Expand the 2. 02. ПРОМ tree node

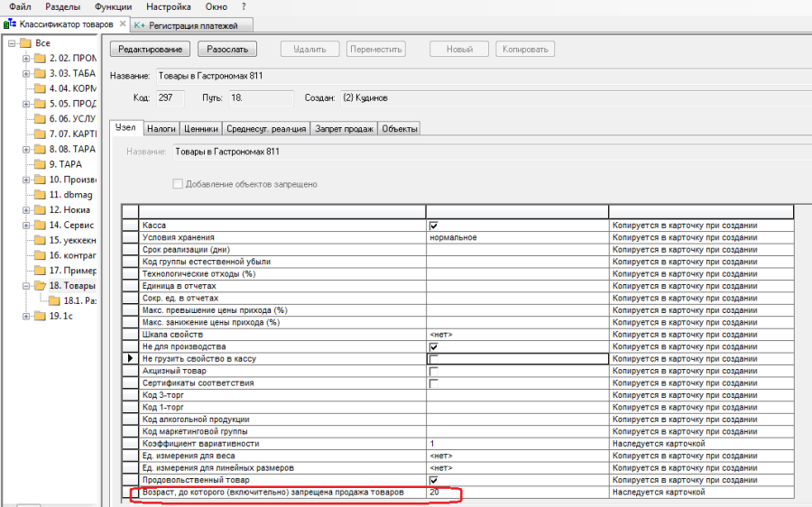point(26,59)
